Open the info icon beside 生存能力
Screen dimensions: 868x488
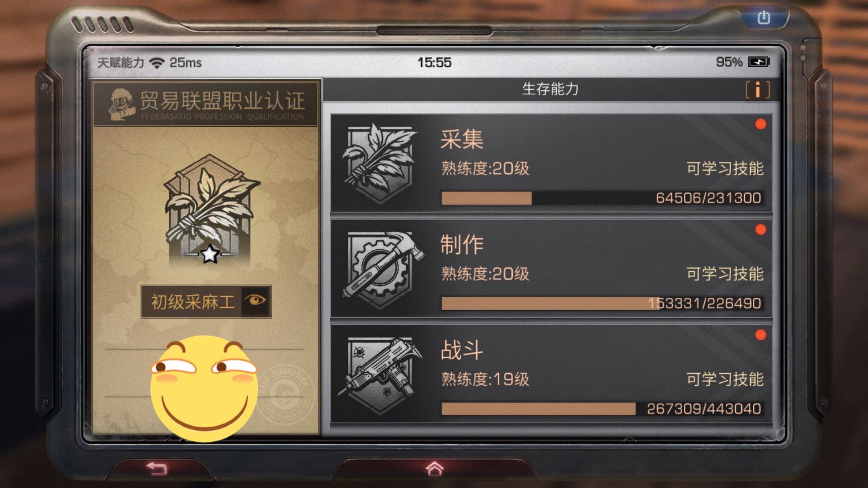pos(757,90)
